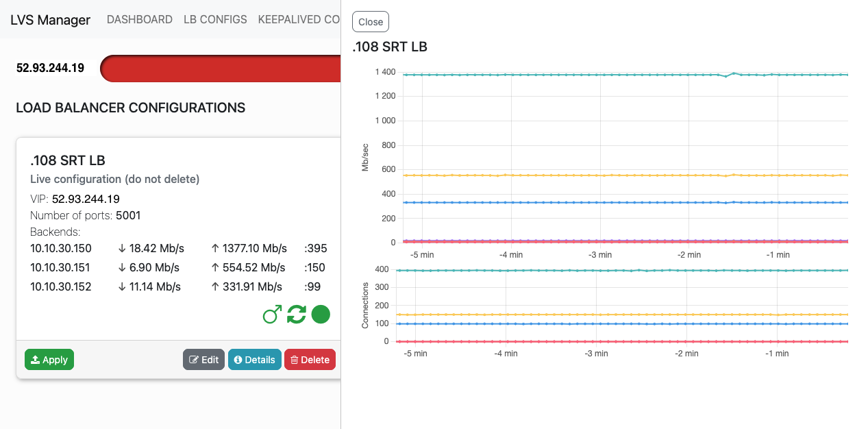Click the :99 connection count
This screenshot has width=868, height=429.
click(312, 286)
